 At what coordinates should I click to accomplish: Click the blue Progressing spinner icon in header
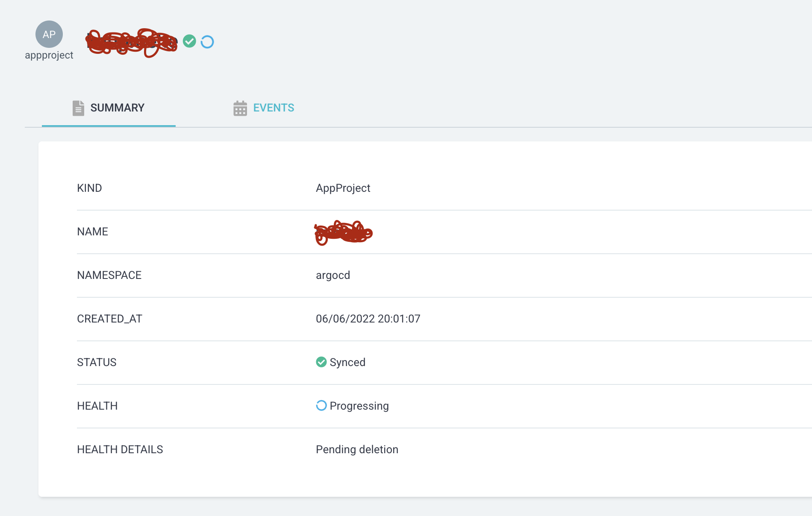[x=207, y=41]
